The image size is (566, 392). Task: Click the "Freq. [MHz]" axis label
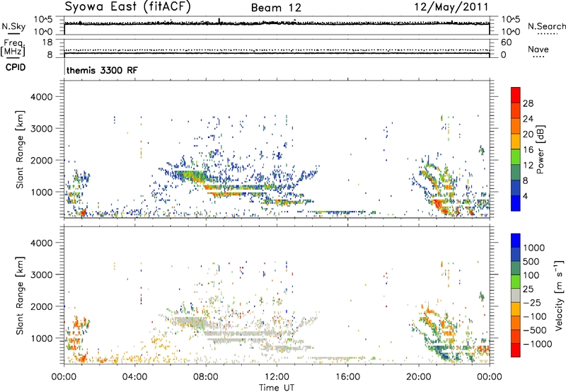[x=13, y=48]
